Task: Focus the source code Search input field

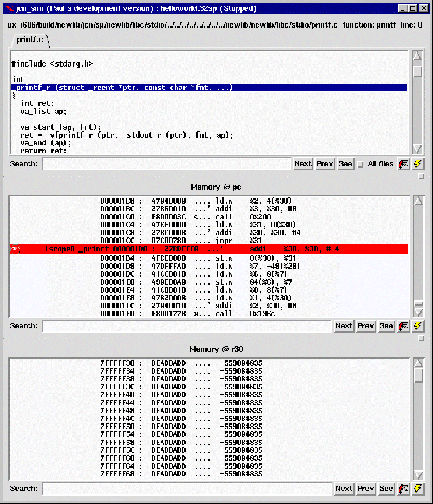Action: click(x=166, y=164)
